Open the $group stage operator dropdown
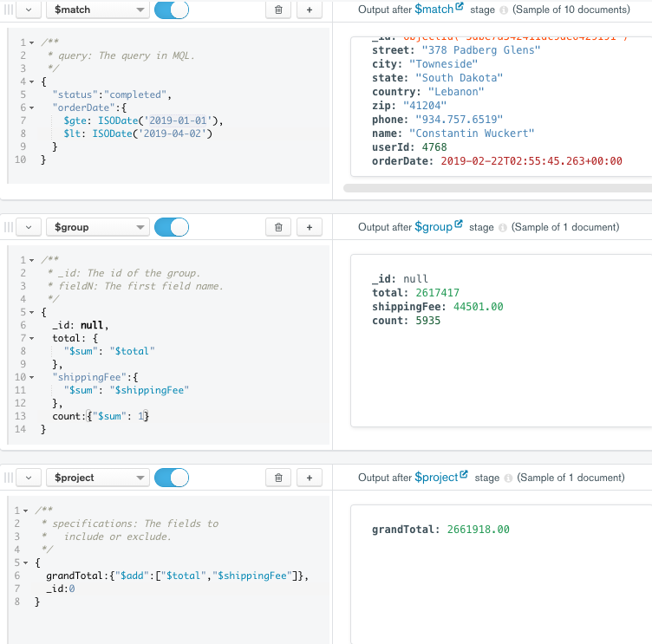This screenshot has height=644, width=652. click(x=98, y=227)
